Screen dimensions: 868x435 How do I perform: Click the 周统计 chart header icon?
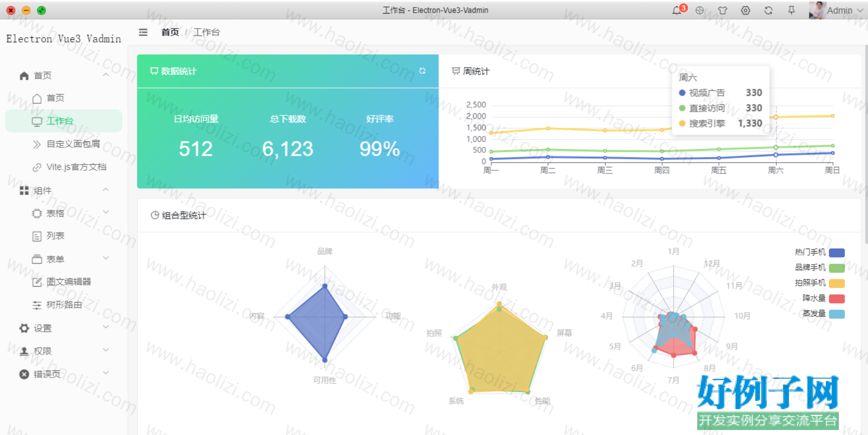tap(456, 71)
